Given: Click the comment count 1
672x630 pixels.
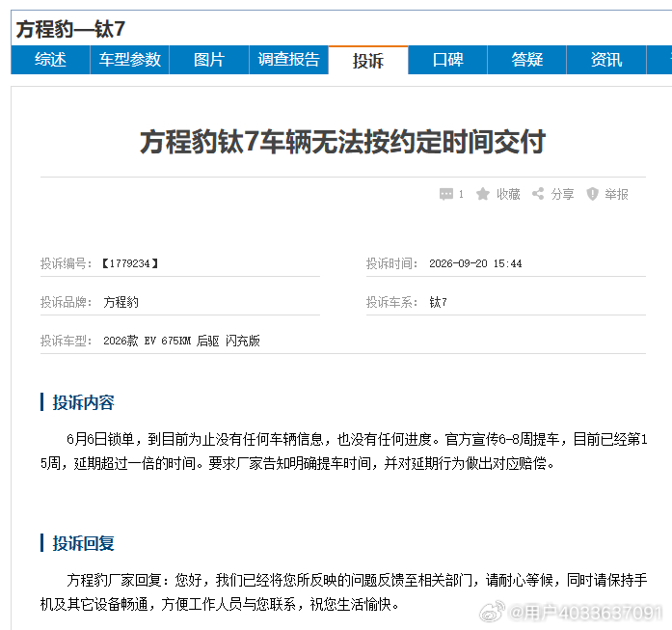Looking at the screenshot, I should click(x=461, y=194).
